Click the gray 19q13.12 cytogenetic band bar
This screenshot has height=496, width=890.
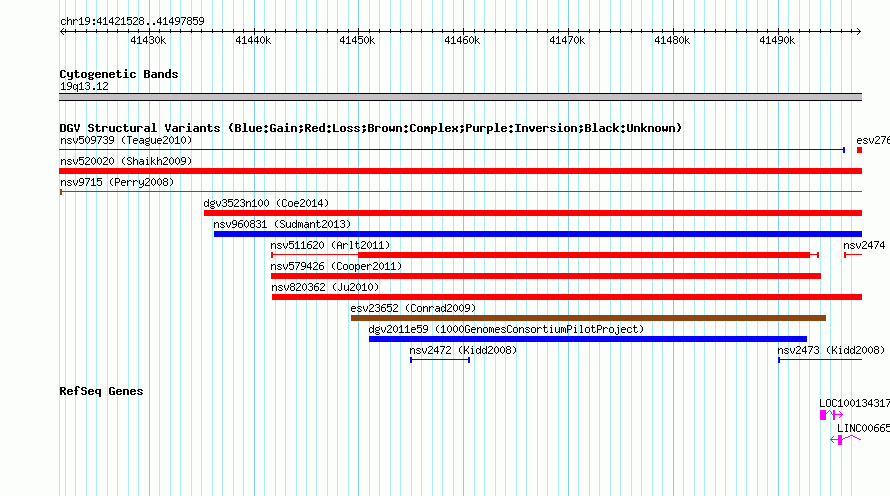[x=460, y=97]
